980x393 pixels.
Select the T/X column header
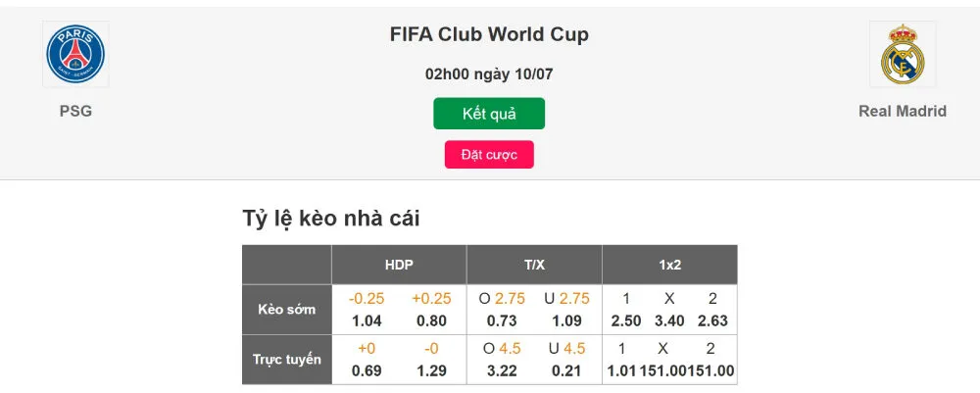pyautogui.click(x=534, y=265)
